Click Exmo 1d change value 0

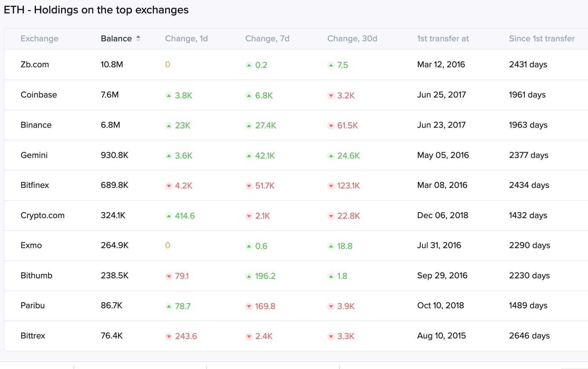pos(168,245)
